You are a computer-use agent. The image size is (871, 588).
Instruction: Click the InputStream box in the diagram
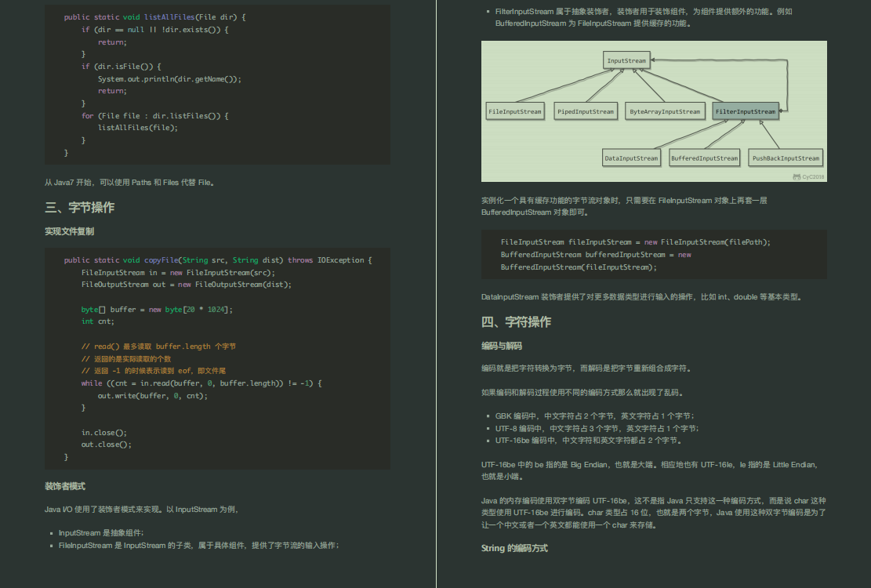click(626, 60)
